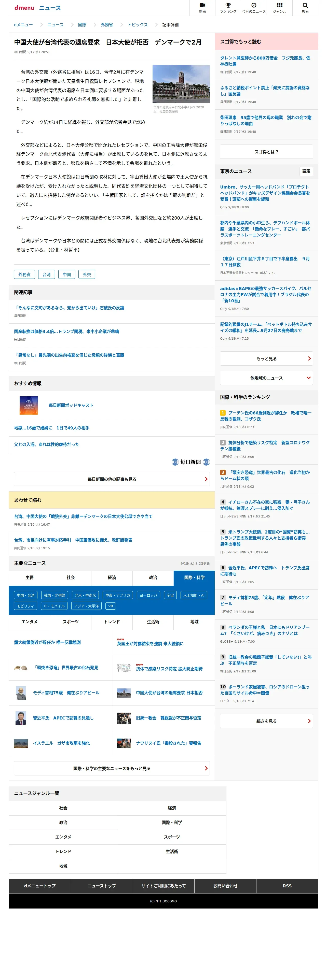The height and width of the screenshot is (980, 327).
Task: Click 設定 button for Tokyo news
Action: click(x=306, y=171)
